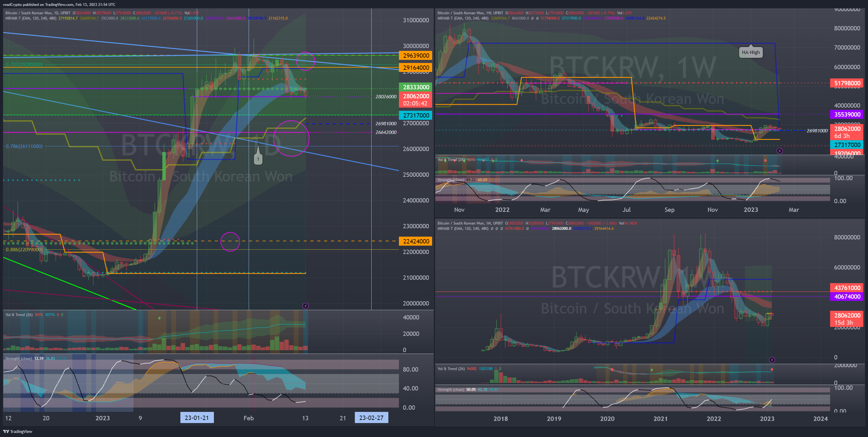Select the callout marker labeled 1

(x=258, y=158)
